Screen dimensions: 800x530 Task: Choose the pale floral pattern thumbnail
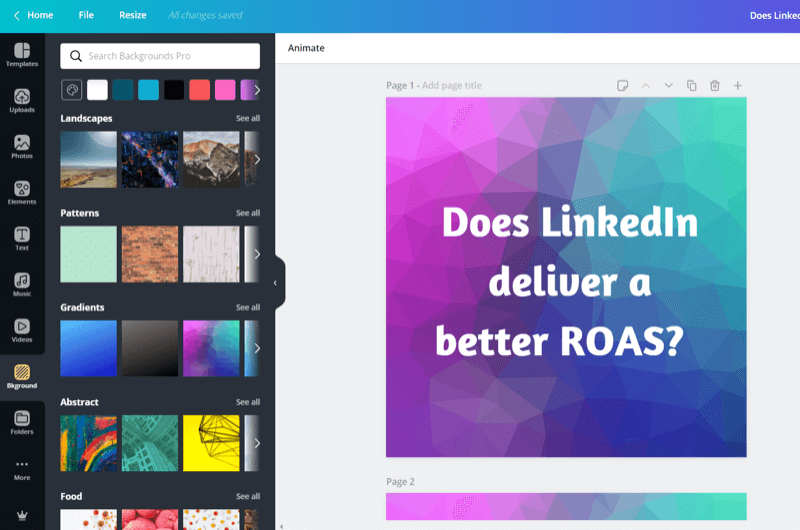coord(211,254)
